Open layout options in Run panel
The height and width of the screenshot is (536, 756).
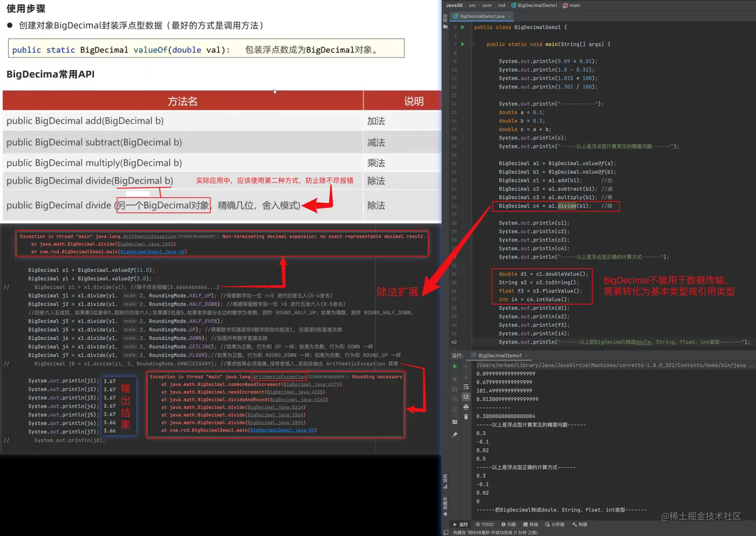[x=454, y=422]
